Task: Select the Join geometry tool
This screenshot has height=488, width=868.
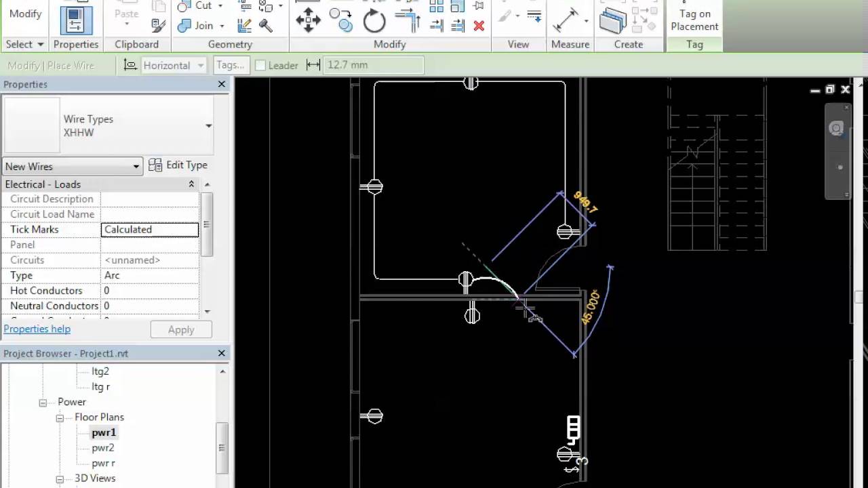Action: pos(195,26)
